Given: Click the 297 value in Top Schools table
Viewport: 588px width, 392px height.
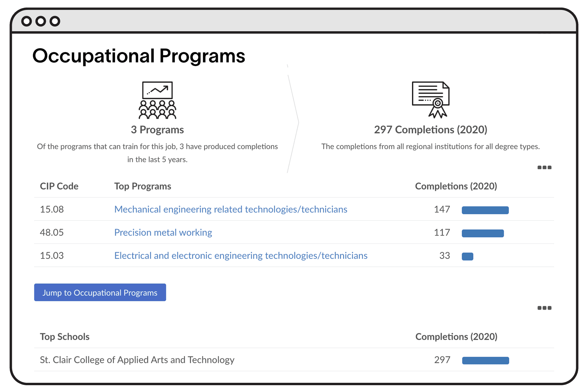Looking at the screenshot, I should (442, 360).
